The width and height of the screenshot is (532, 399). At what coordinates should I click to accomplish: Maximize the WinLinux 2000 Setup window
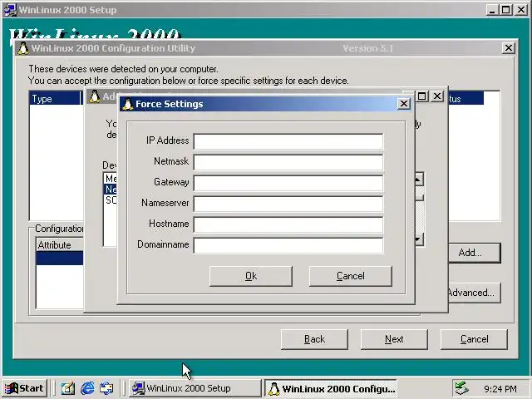505,10
